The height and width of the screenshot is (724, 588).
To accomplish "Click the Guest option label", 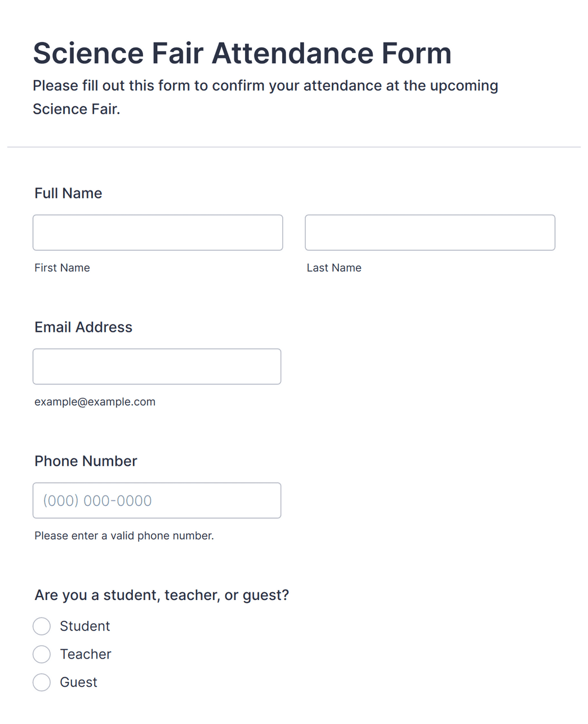I will (x=79, y=682).
